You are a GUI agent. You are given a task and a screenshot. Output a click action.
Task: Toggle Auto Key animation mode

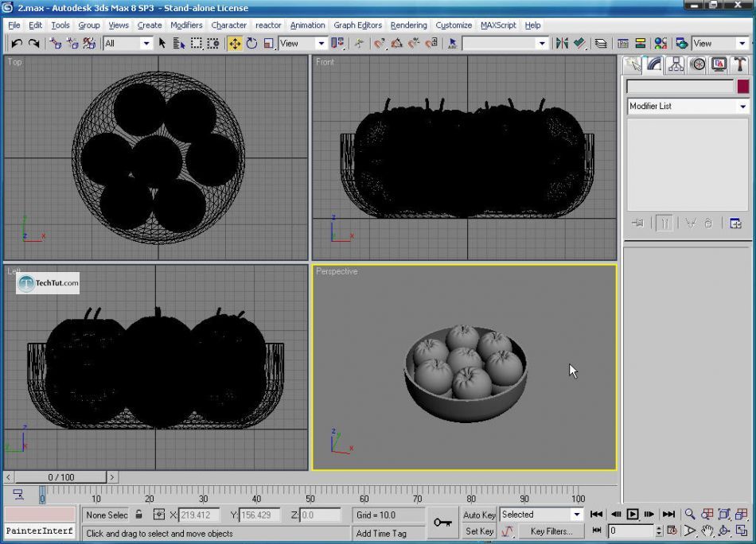[x=479, y=515]
